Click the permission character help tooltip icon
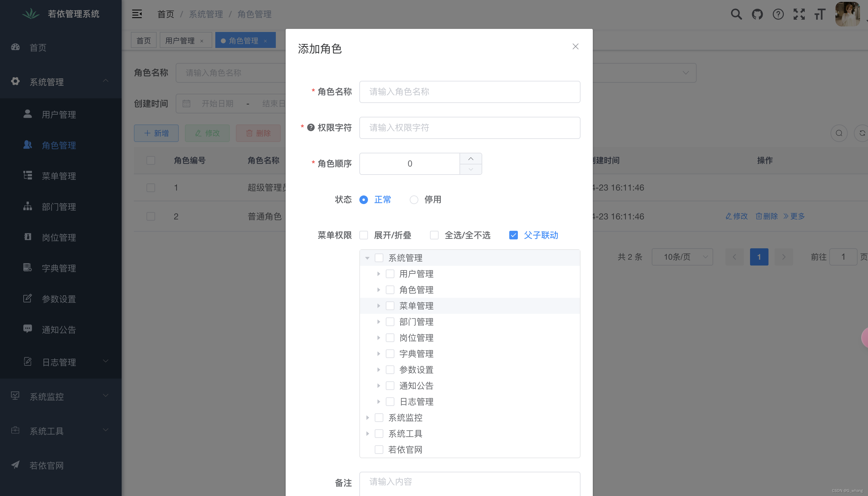Screen dimensions: 868x496 (311, 128)
